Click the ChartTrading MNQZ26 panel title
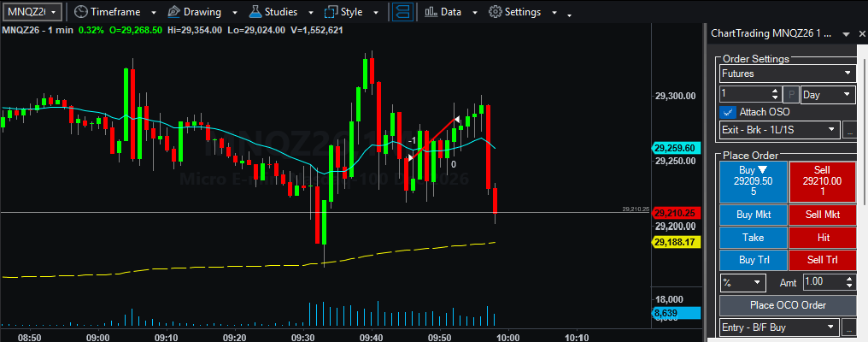Image resolution: width=868 pixels, height=342 pixels. coord(771,34)
